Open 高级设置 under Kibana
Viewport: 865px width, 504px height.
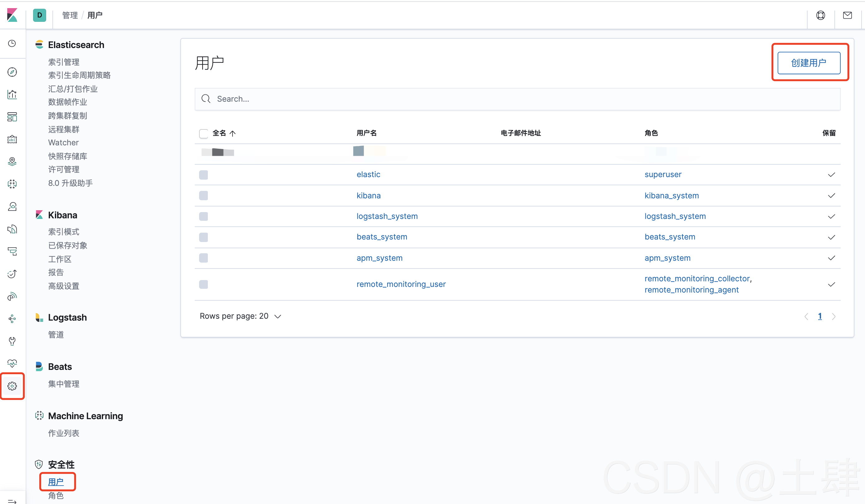(64, 286)
